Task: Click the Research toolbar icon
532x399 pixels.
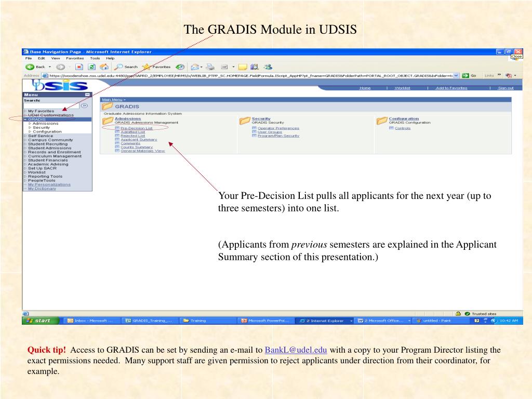Action: pos(255,67)
